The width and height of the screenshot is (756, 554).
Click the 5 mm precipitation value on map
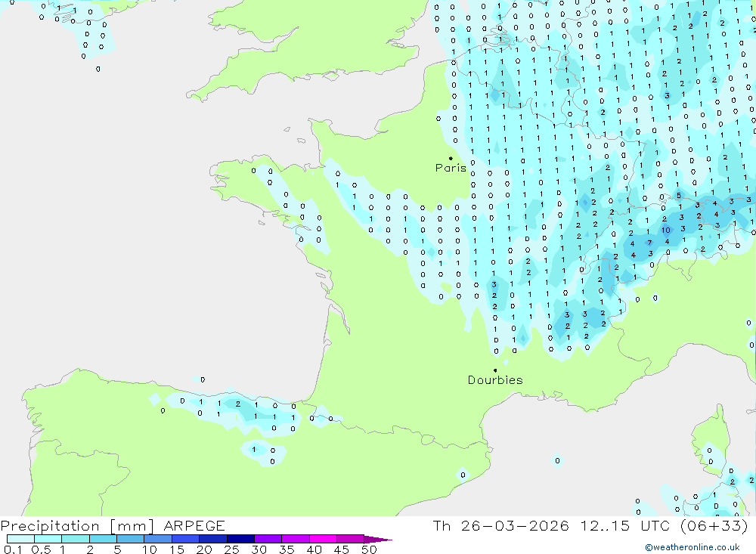(x=679, y=195)
